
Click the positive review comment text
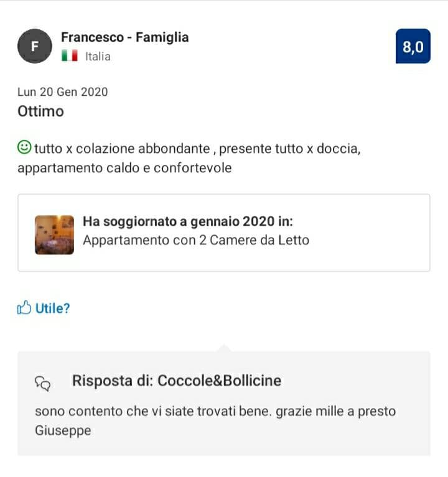189,158
